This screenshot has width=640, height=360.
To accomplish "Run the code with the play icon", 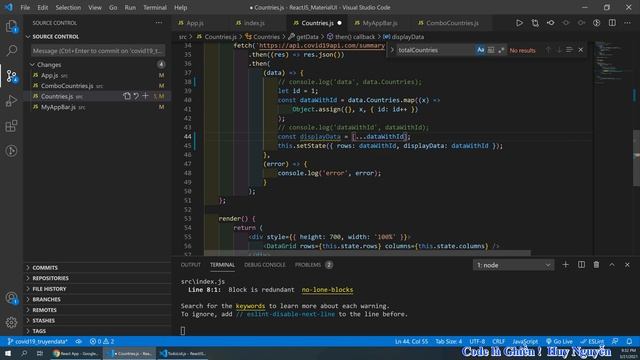I will [x=519, y=23].
